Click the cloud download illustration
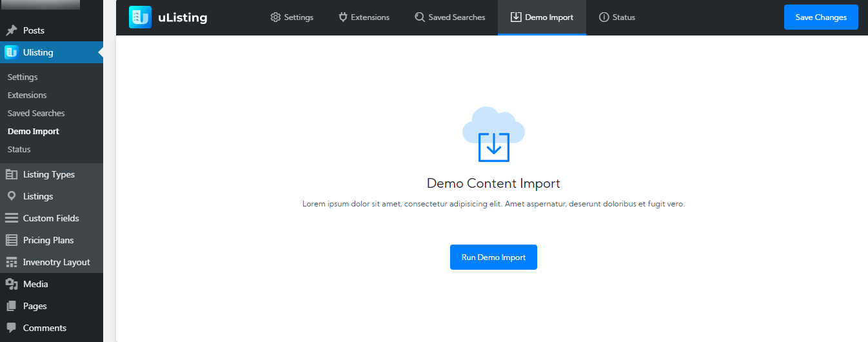Screen dimensions: 868x342 tap(493, 134)
